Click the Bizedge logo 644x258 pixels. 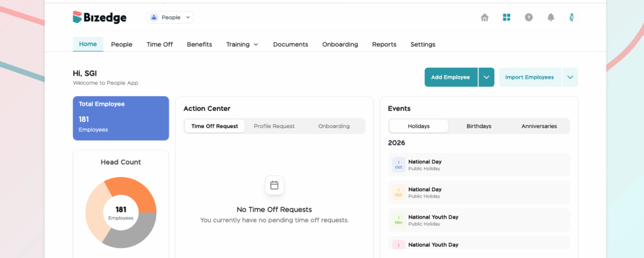(100, 17)
